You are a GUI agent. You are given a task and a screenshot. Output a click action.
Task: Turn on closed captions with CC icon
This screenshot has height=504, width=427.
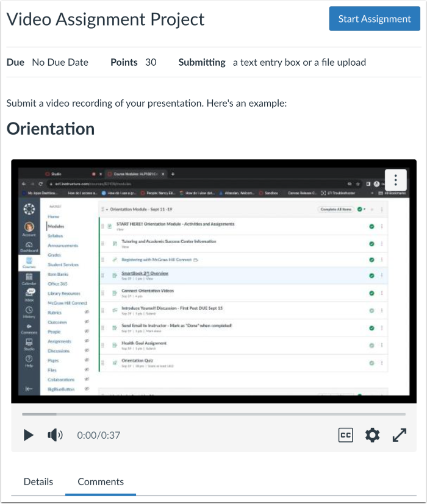point(346,435)
